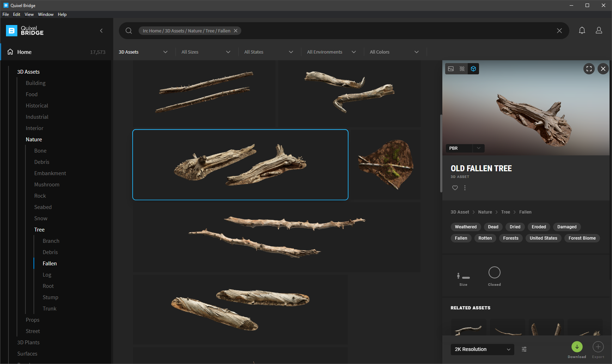This screenshot has height=364, width=612.
Task: Open the All Sizes filter dropdown
Action: click(x=206, y=52)
